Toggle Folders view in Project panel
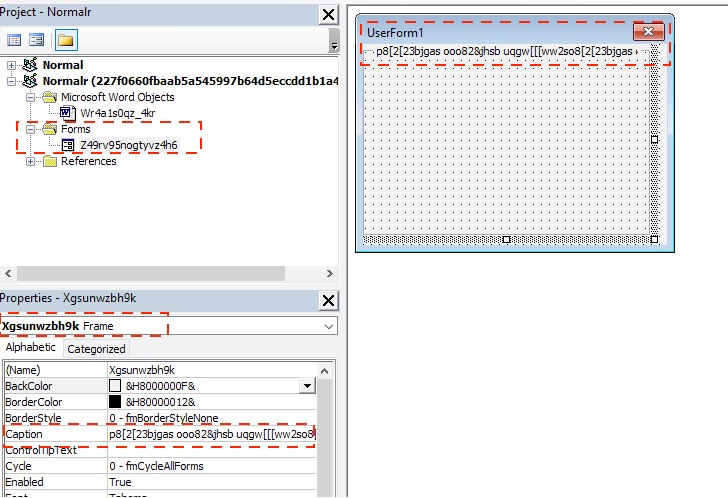Image resolution: width=728 pixels, height=498 pixels. (x=66, y=40)
